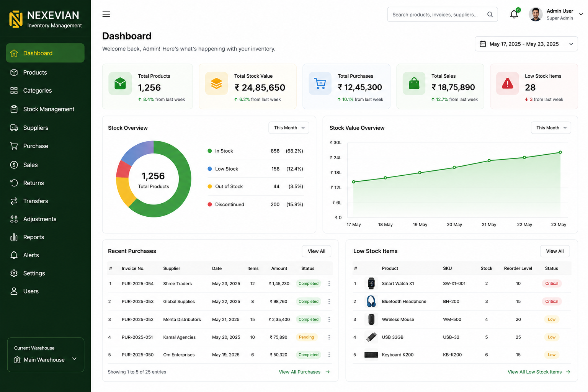Click the Smart Watch X1 product image
The height and width of the screenshot is (392, 588).
(371, 283)
